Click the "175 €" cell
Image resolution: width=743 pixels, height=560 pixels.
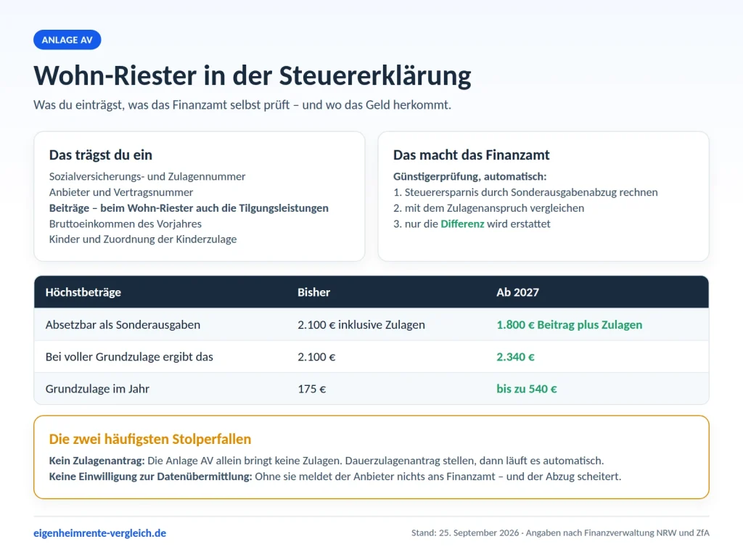click(x=312, y=389)
